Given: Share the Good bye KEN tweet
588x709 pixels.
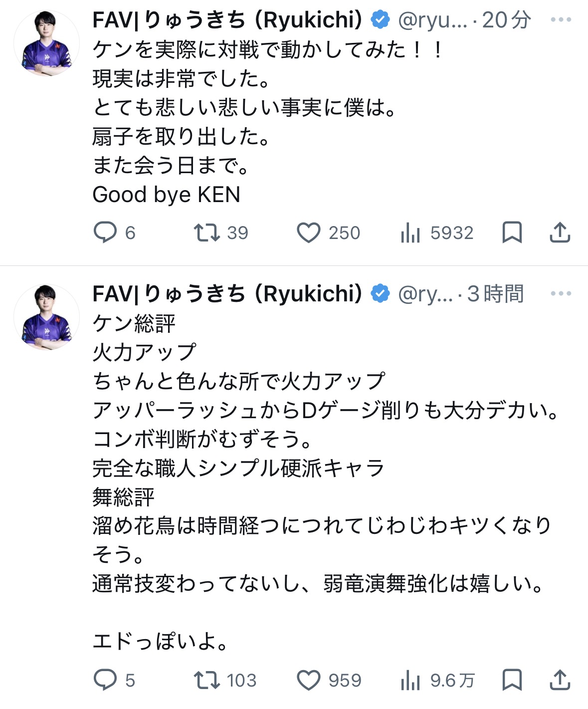Looking at the screenshot, I should pyautogui.click(x=560, y=233).
